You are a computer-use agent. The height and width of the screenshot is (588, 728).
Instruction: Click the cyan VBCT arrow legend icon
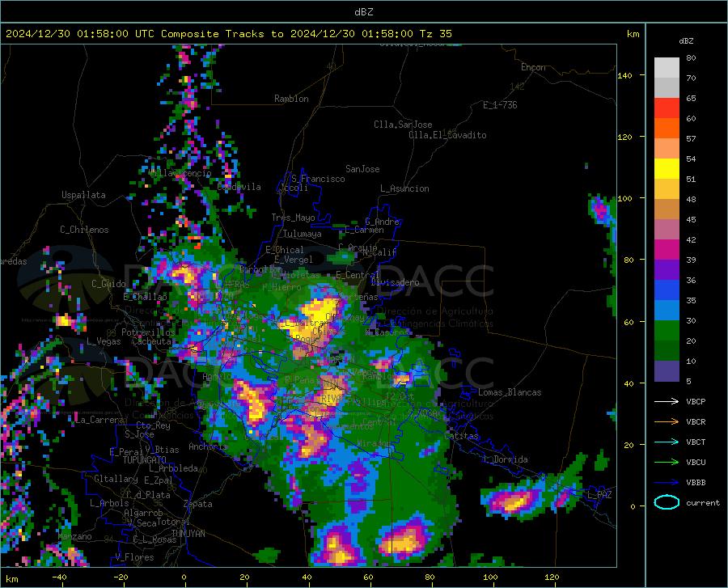tap(667, 442)
